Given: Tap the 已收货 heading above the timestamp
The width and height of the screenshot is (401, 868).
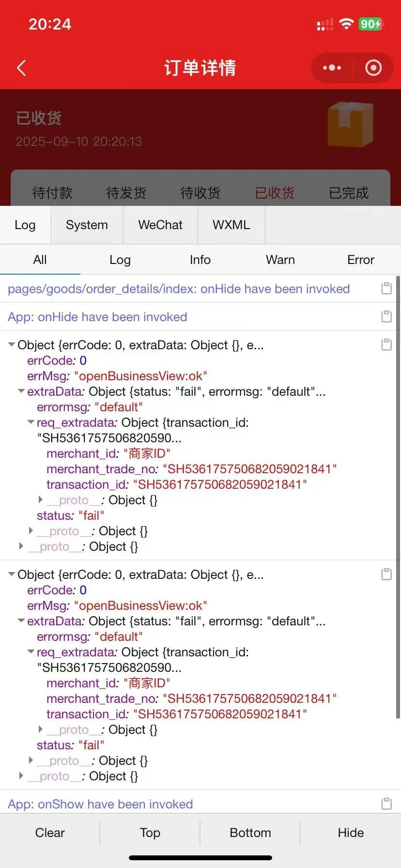Looking at the screenshot, I should [39, 118].
